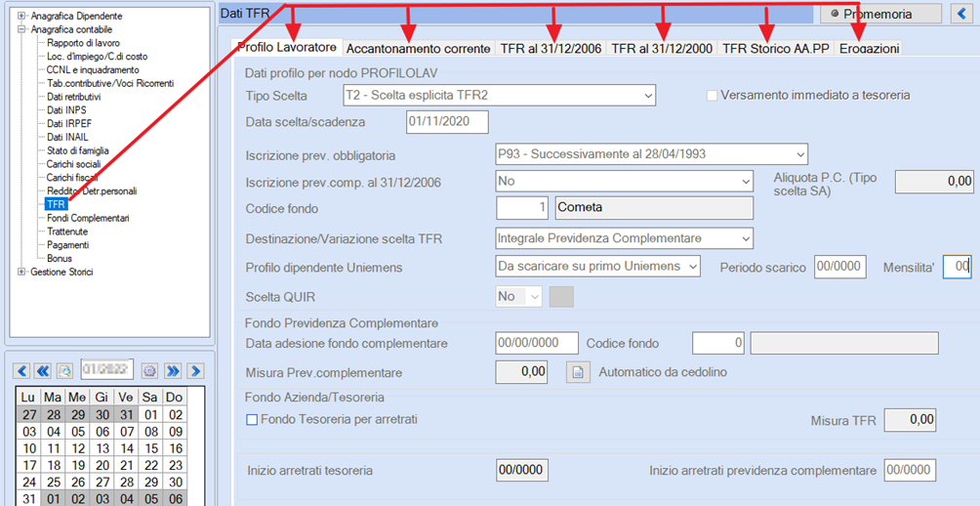
Task: Select CCNL e inquadramento tree item
Action: [x=93, y=70]
